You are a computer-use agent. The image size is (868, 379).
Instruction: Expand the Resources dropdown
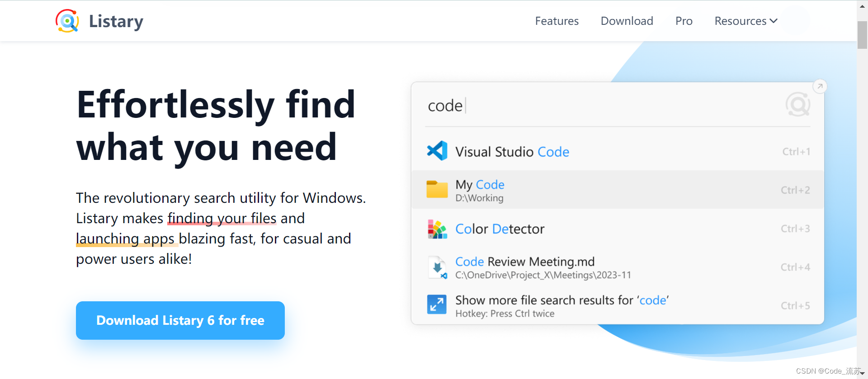tap(745, 21)
